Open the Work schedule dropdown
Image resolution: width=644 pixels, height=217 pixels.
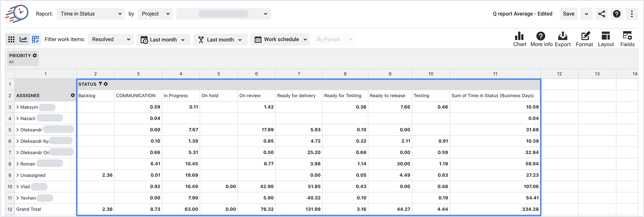(280, 39)
